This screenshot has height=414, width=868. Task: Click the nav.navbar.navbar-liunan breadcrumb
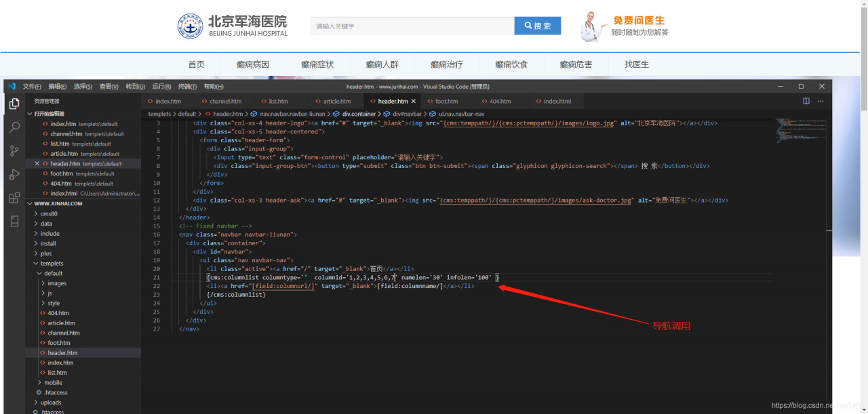292,114
